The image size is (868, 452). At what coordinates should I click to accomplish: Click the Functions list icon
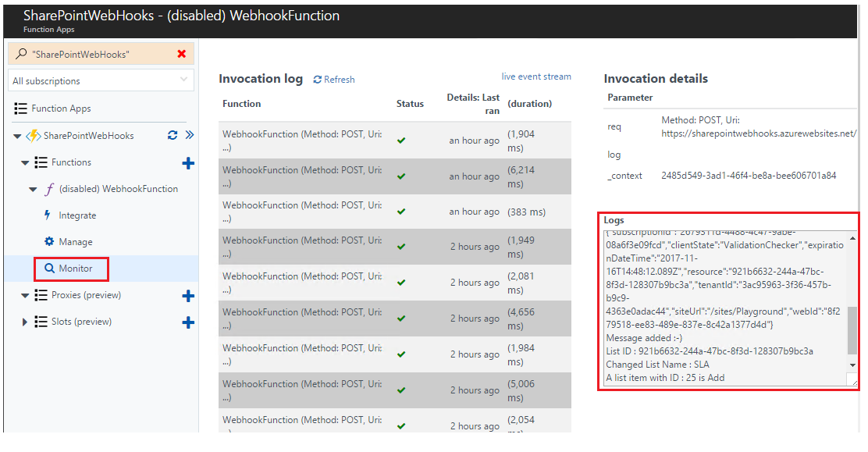pyautogui.click(x=41, y=162)
